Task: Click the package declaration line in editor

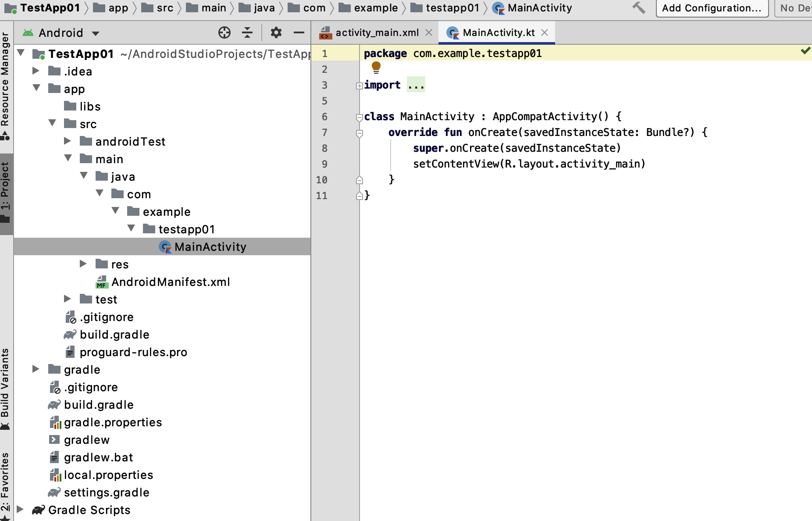Action: click(452, 54)
